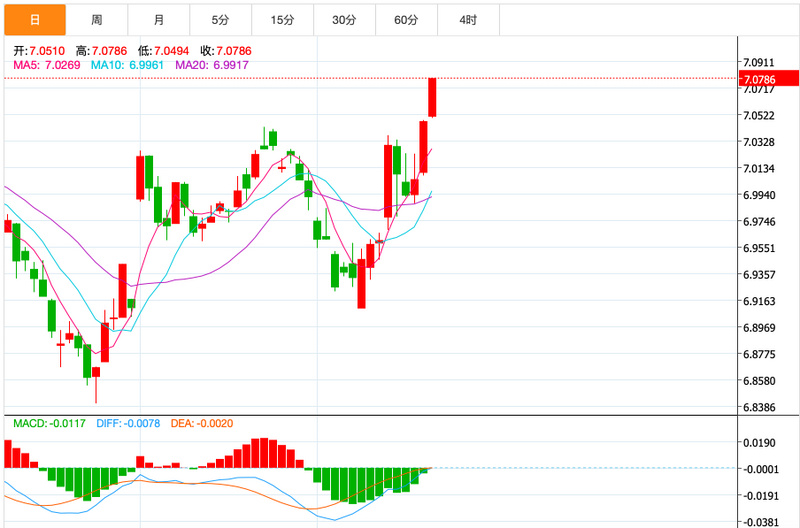Image resolution: width=800 pixels, height=528 pixels.
Task: Click the 6.9551 price axis label
Action: 759,248
